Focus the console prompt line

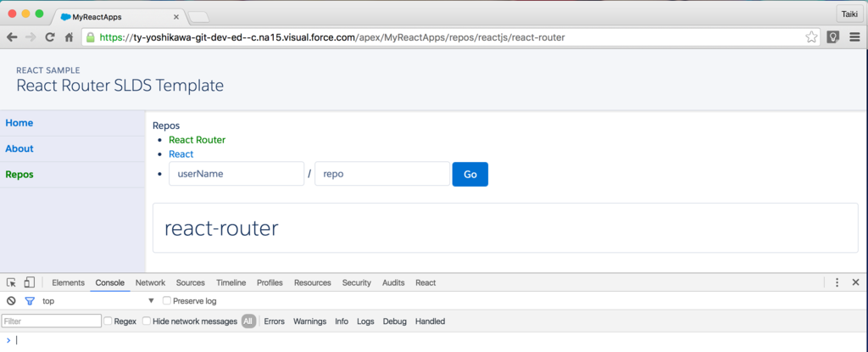click(x=434, y=340)
